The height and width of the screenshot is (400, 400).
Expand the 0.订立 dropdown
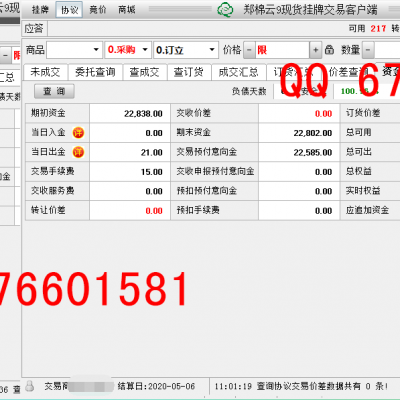tap(212, 50)
